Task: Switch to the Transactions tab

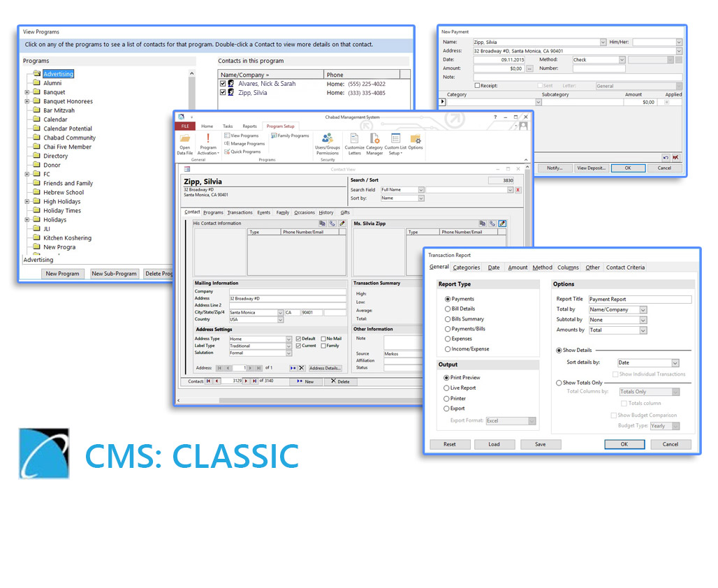Action: (240, 212)
